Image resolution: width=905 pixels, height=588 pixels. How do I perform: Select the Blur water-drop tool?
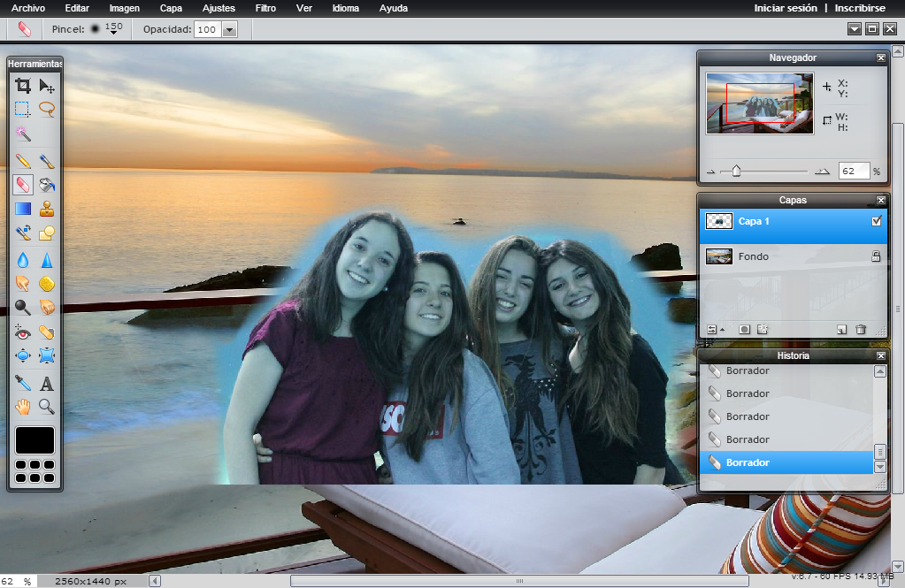coord(22,260)
